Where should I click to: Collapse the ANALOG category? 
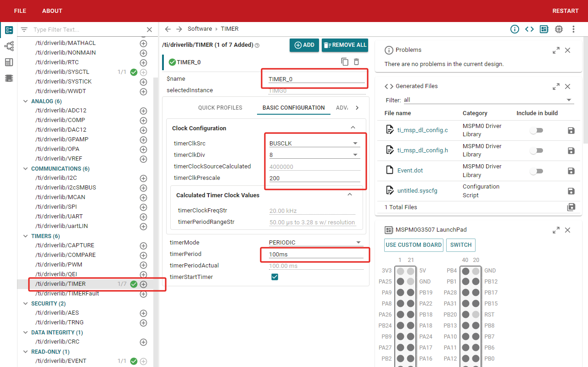click(25, 101)
